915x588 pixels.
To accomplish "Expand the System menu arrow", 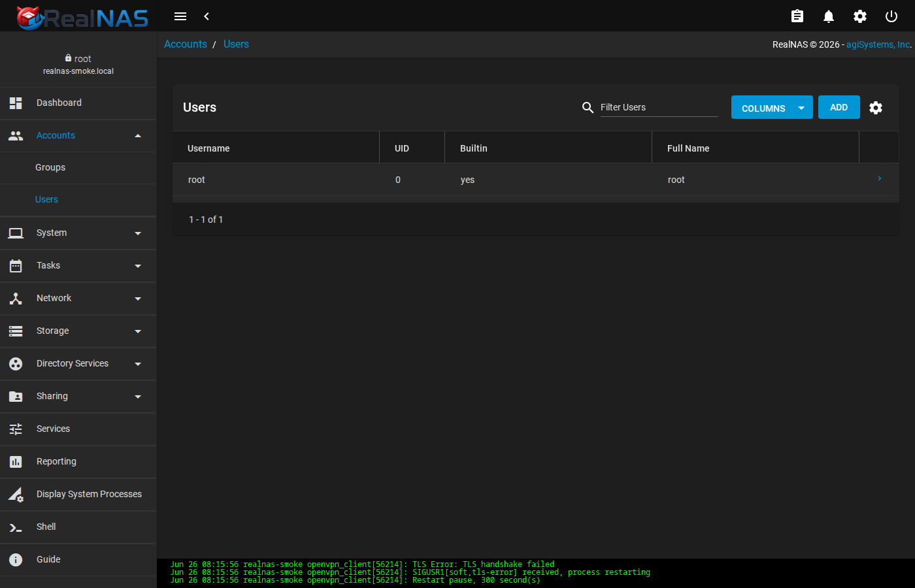I will tap(138, 233).
